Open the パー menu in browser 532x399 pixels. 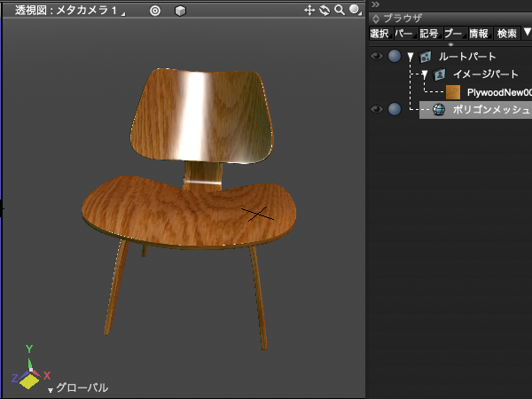pyautogui.click(x=405, y=34)
